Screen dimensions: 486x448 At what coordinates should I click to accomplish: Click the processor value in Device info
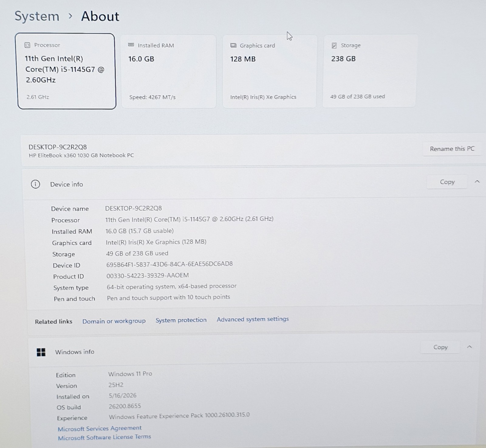[189, 219]
